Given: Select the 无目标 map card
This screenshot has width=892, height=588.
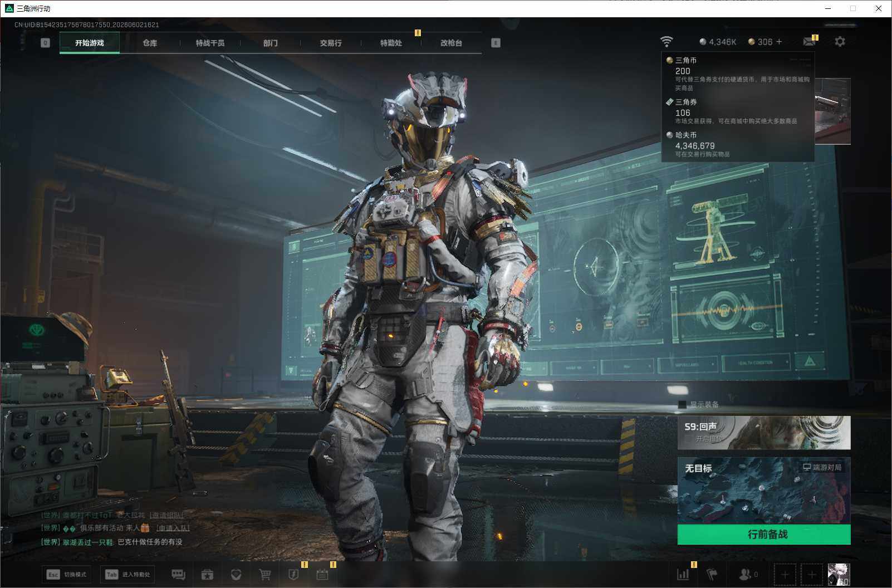Looking at the screenshot, I should click(764, 491).
